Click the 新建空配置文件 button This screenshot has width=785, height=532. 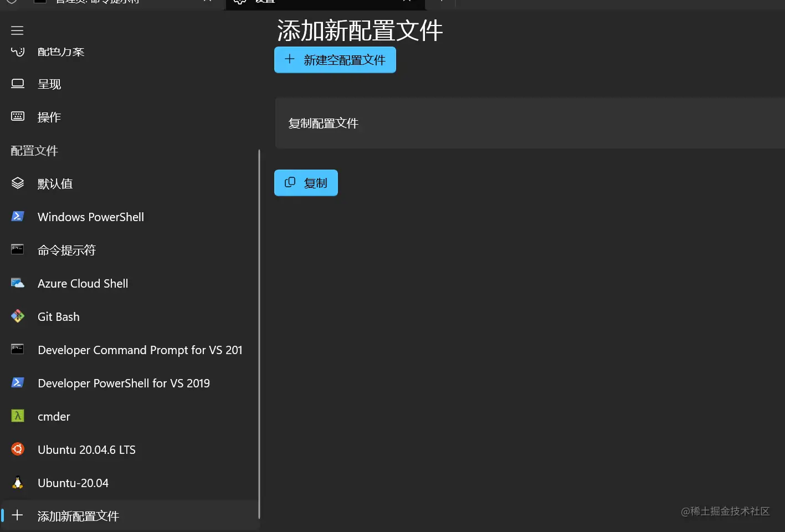[x=335, y=60]
